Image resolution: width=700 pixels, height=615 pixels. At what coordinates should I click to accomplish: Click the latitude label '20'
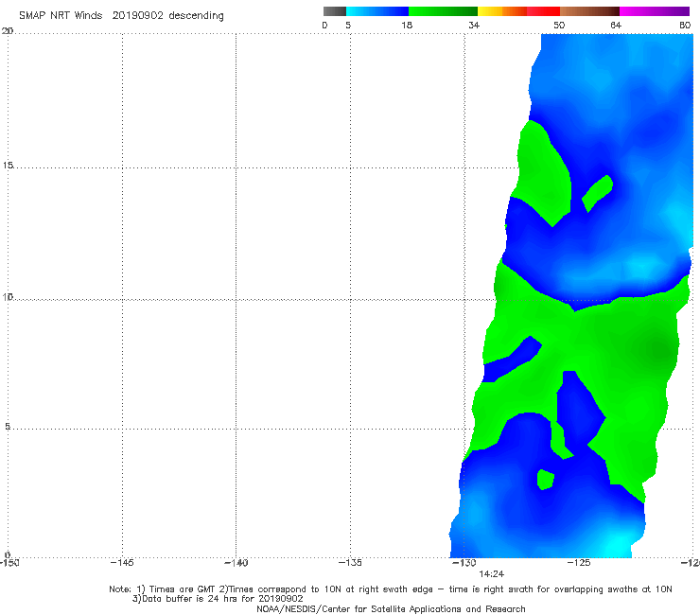tap(8, 31)
